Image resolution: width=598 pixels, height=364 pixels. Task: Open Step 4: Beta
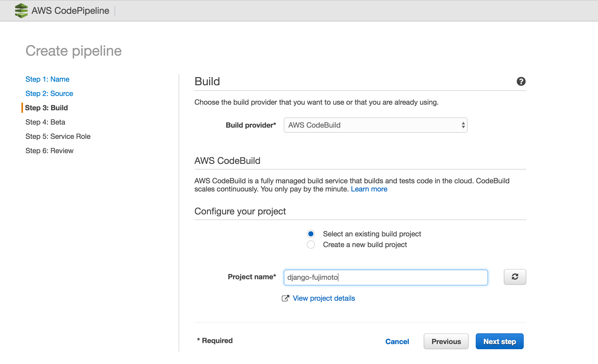pyautogui.click(x=45, y=122)
